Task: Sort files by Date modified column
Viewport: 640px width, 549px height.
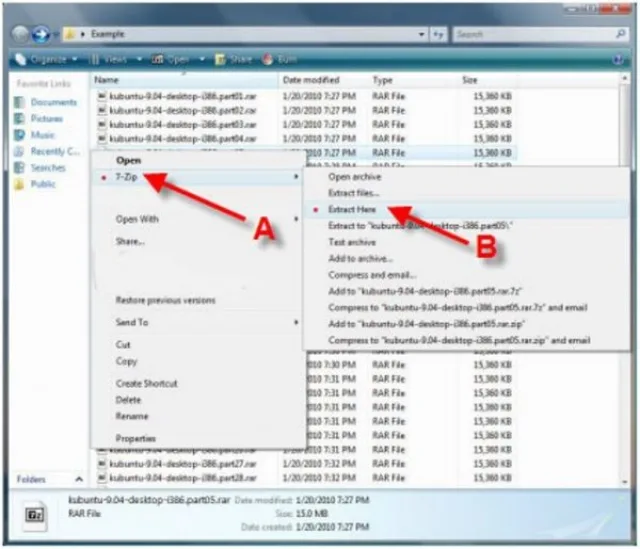Action: coord(311,80)
